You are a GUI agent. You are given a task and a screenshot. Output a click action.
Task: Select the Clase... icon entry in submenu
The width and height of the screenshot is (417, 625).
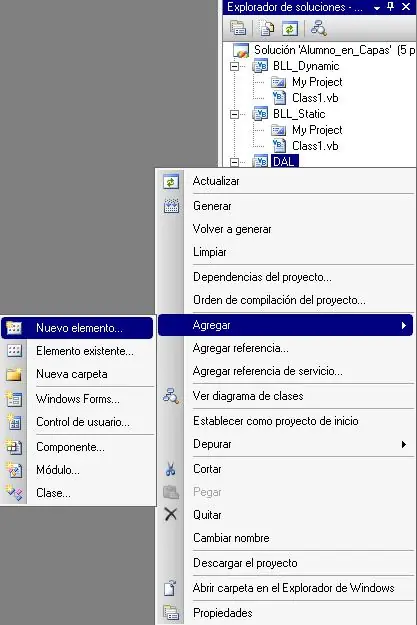(x=14, y=493)
